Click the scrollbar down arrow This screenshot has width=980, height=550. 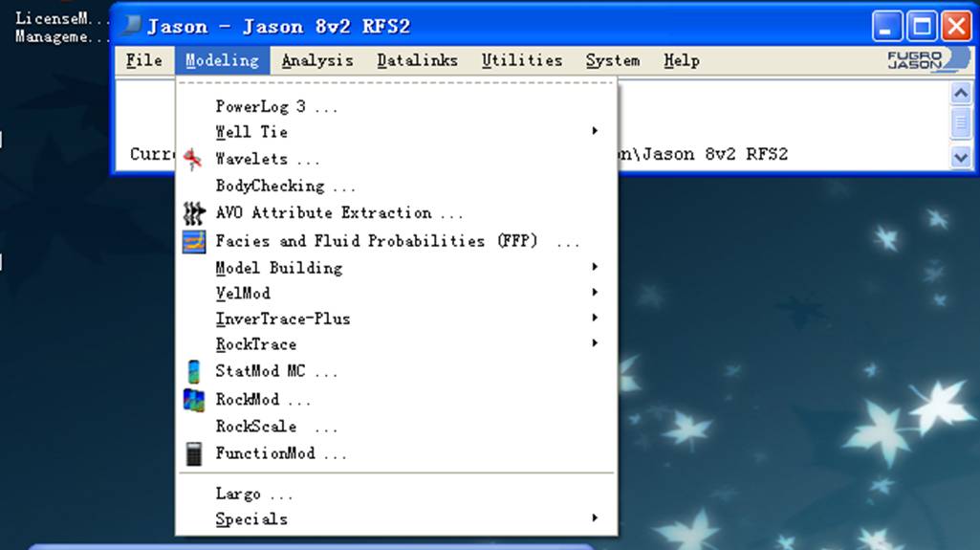(961, 157)
